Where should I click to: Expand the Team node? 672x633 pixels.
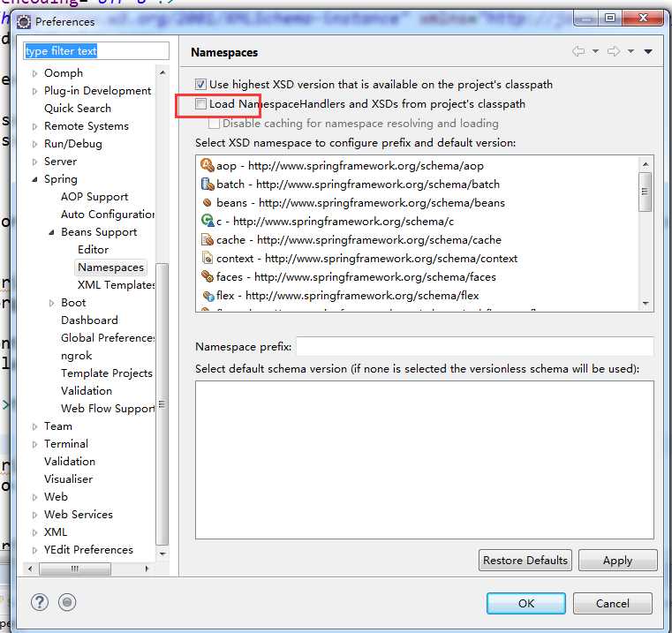tap(34, 426)
